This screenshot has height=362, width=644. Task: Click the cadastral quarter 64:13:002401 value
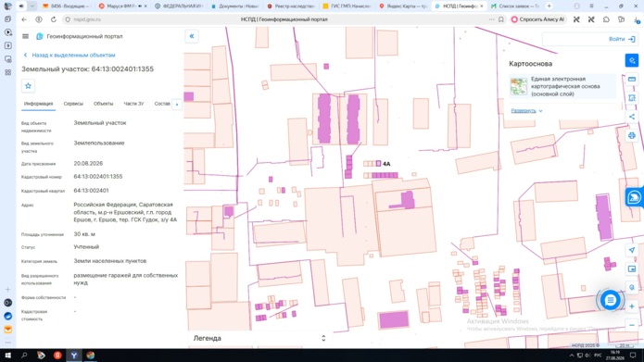(91, 191)
